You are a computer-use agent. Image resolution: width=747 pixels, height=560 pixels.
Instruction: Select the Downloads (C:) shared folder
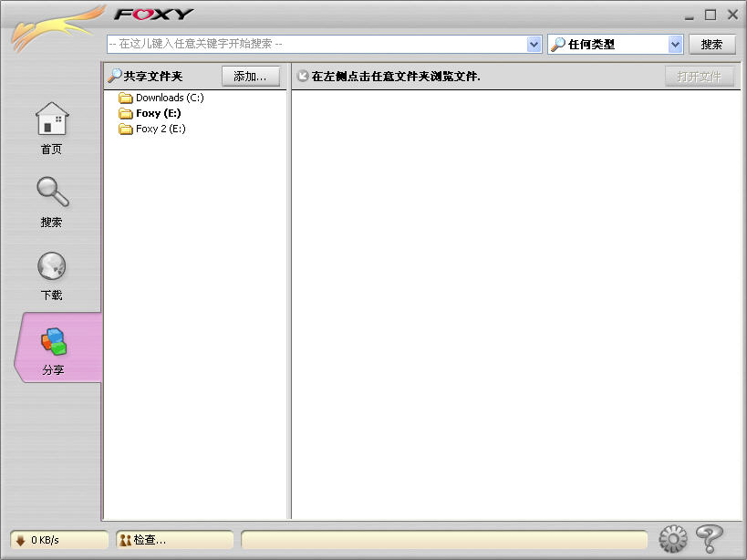(x=169, y=98)
